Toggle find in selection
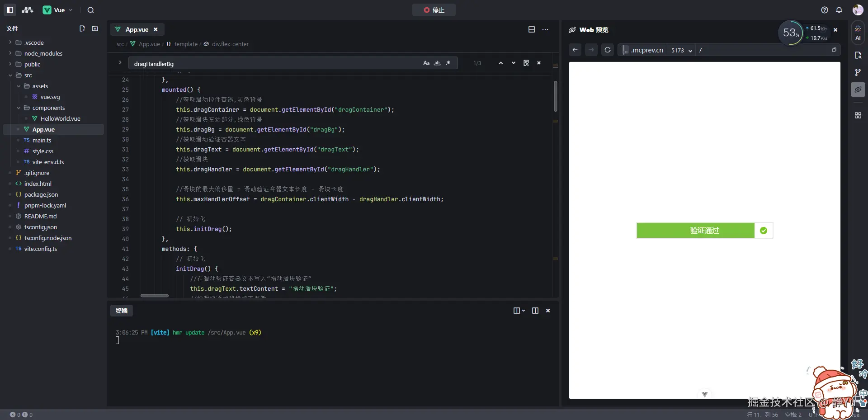Screen dimensions: 868x420 tap(526, 63)
